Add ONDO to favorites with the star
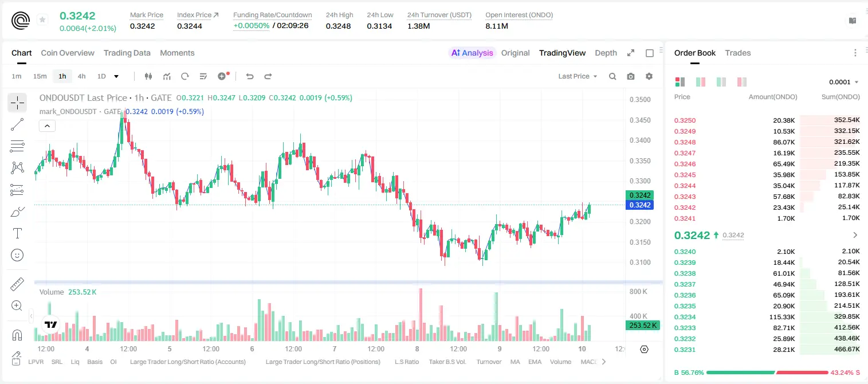Viewport: 868px width, 384px height. click(42, 20)
